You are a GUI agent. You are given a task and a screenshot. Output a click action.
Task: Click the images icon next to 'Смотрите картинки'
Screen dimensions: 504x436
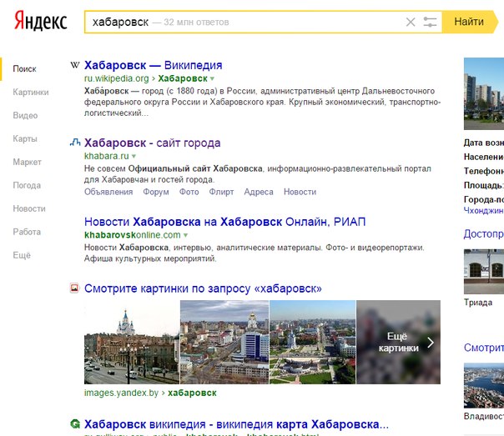coord(75,288)
